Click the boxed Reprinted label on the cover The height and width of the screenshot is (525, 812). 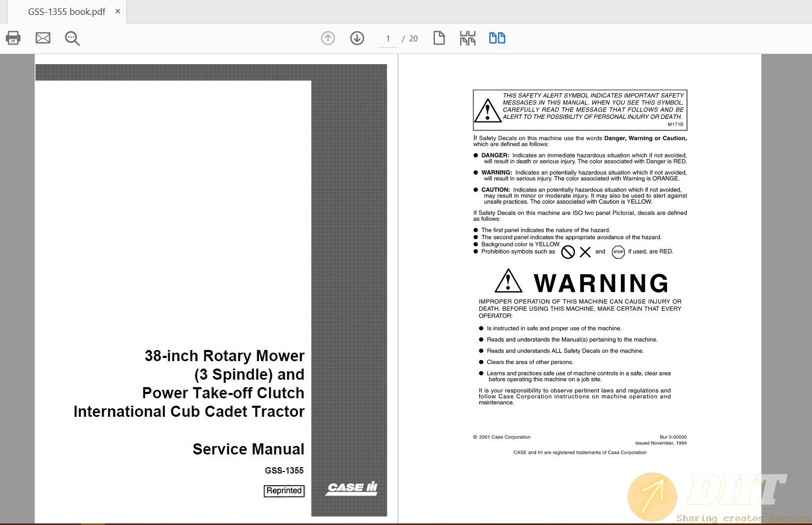(284, 491)
